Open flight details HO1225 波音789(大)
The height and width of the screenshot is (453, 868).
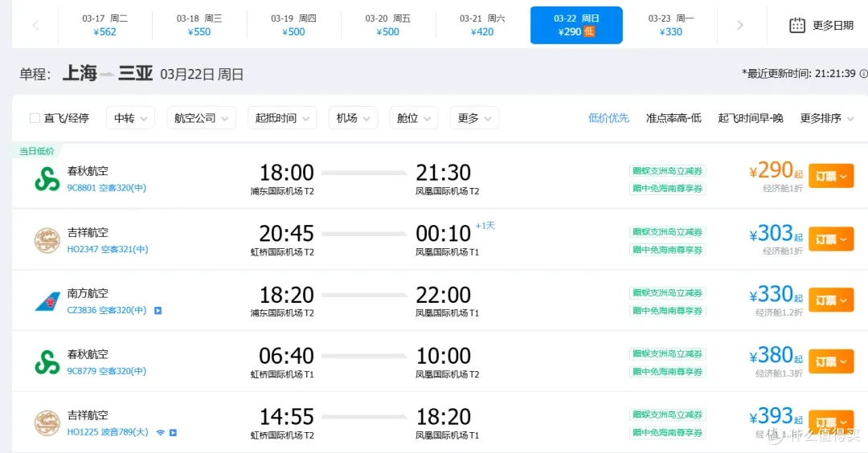pyautogui.click(x=108, y=432)
